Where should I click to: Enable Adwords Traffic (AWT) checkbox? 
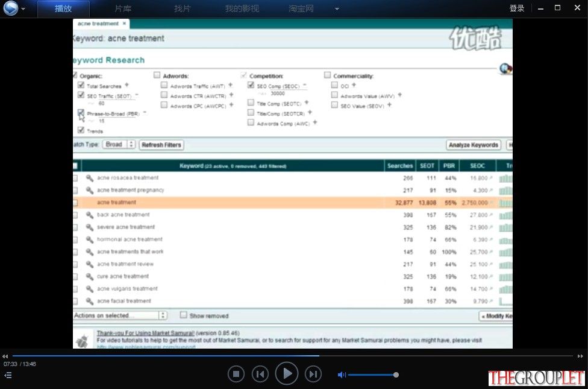(x=164, y=85)
